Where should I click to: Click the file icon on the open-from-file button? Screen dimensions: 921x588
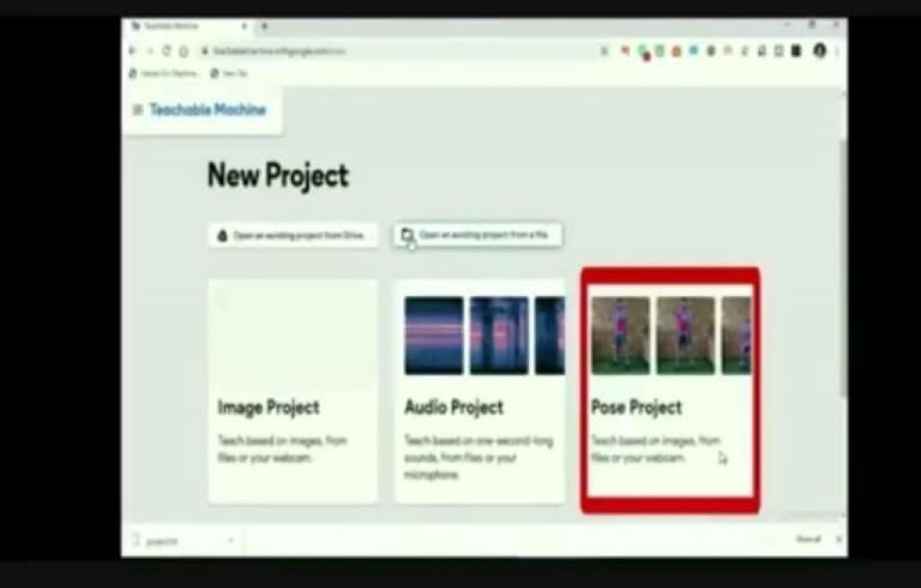coord(407,235)
